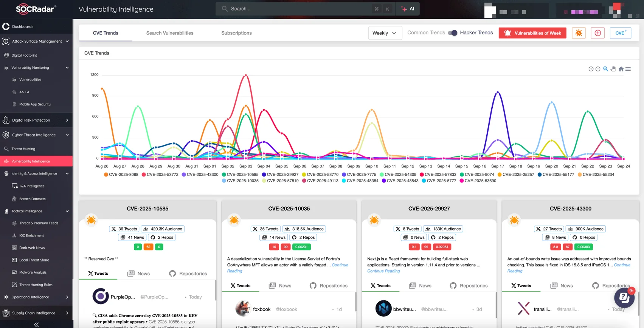Click the chart zoom-in plus icon
Image resolution: width=644 pixels, height=328 pixels.
pyautogui.click(x=591, y=69)
